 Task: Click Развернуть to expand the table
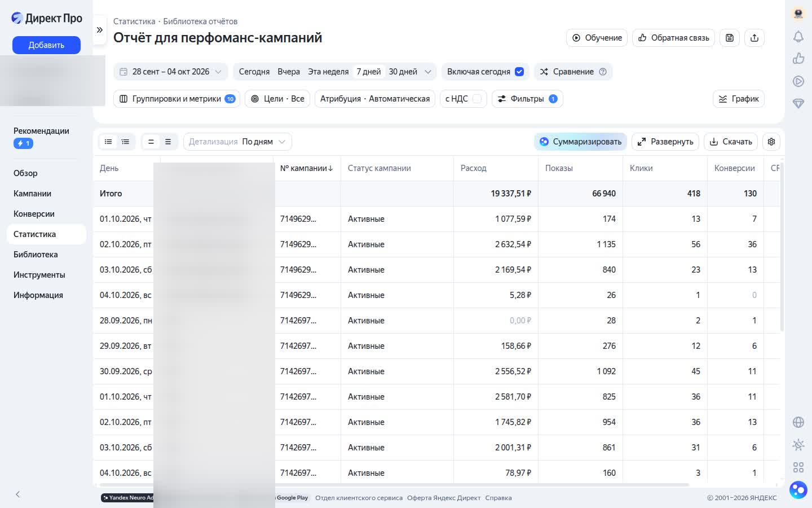(665, 142)
